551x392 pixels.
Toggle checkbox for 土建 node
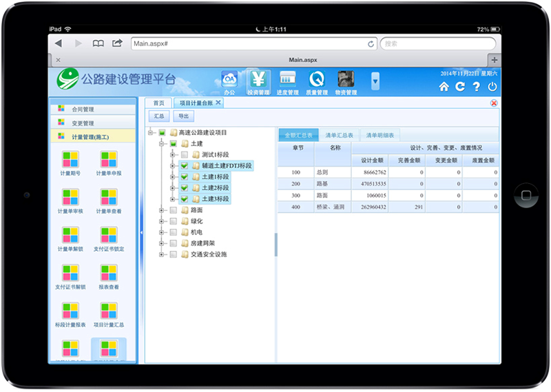[174, 143]
